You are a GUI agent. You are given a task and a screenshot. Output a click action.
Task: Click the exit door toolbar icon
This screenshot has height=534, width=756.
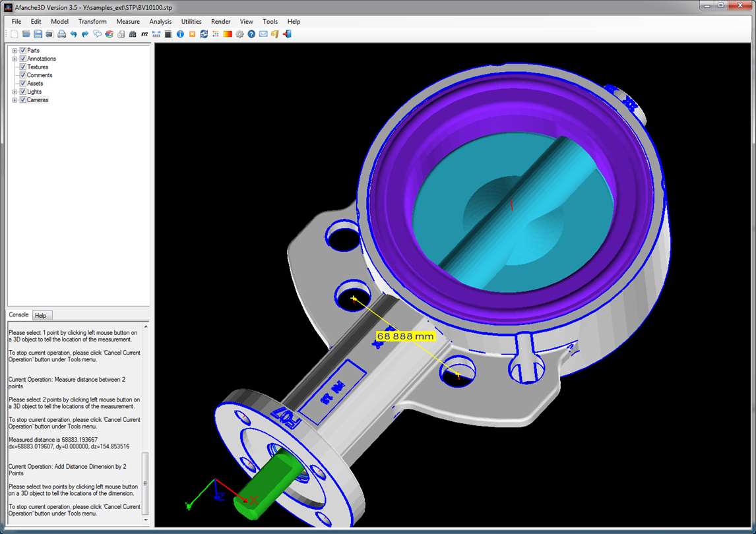pyautogui.click(x=287, y=34)
